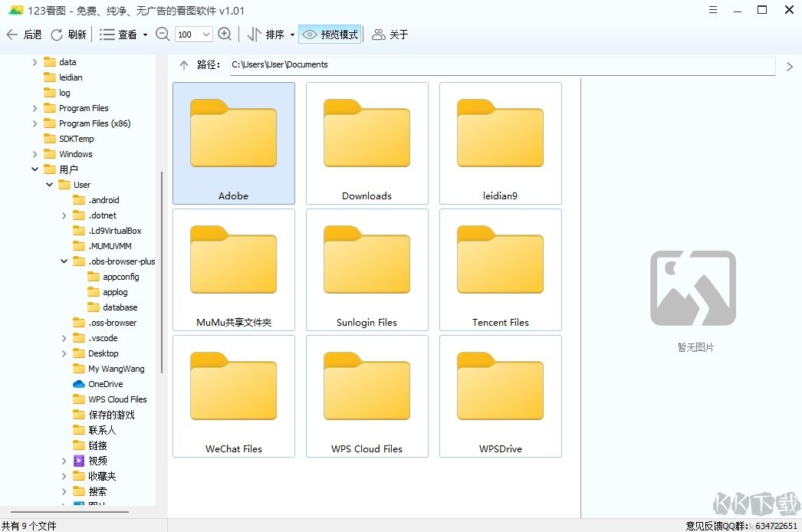The image size is (802, 532).
Task: Select the WPS Cloud Files folder thumbnail
Action: point(367,396)
